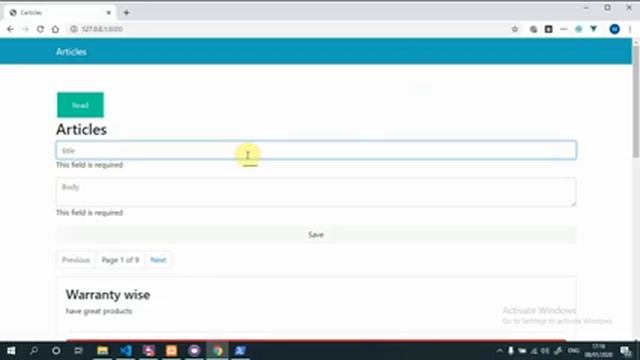Click the dark triangle extension icon
The height and width of the screenshot is (360, 640).
click(593, 29)
